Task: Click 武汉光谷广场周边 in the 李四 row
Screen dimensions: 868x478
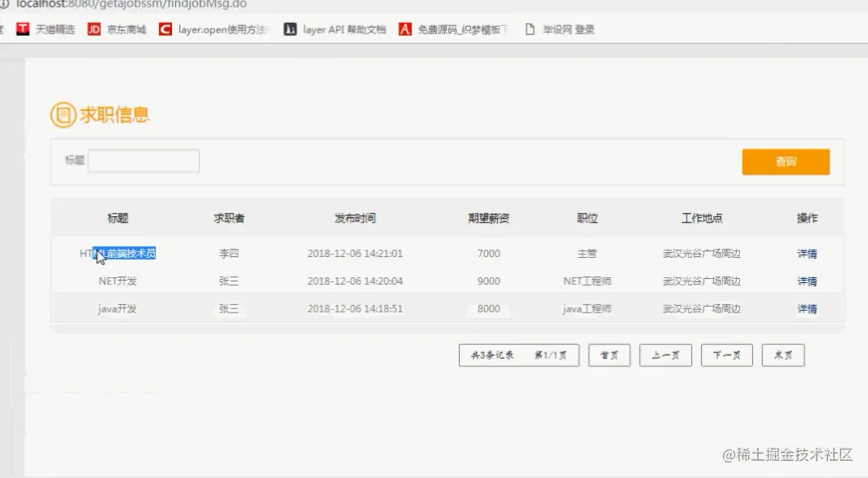Action: coord(702,254)
